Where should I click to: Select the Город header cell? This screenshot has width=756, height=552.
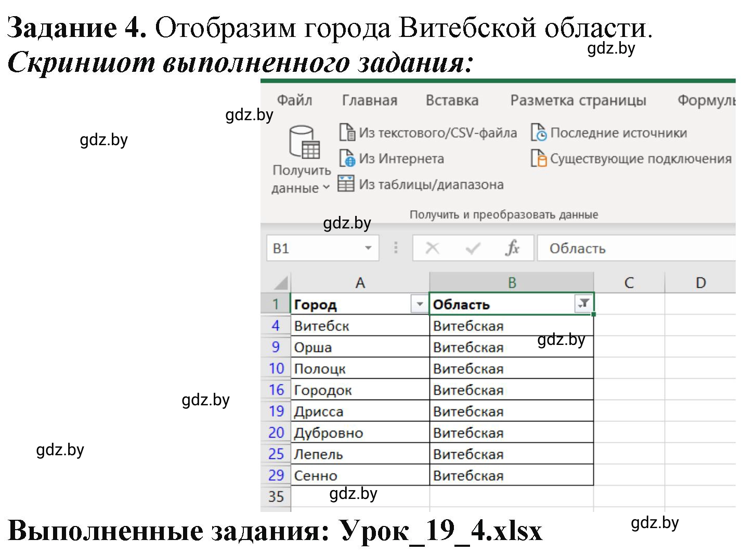(x=360, y=304)
